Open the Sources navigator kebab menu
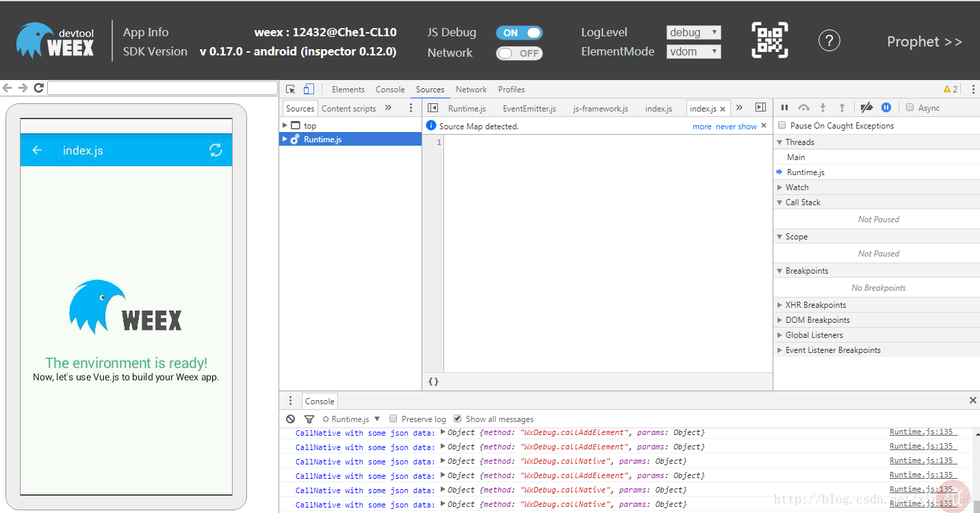 (411, 108)
